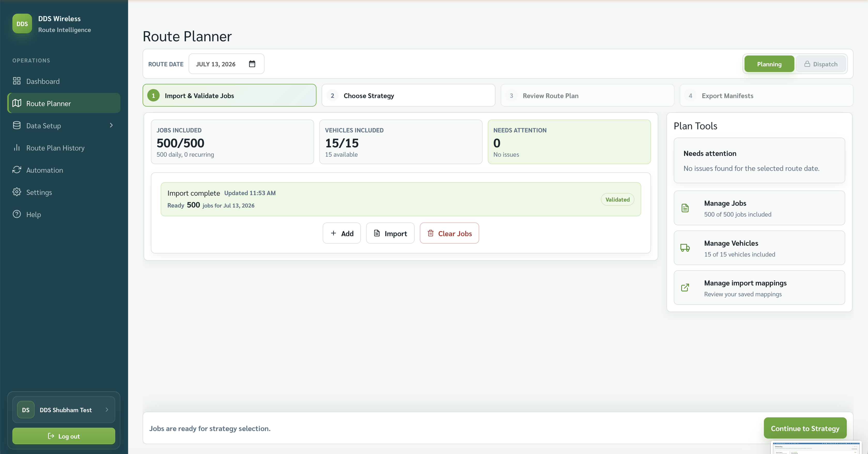Click the '15 available' text
Viewport: 868px width, 454px height.
point(341,155)
